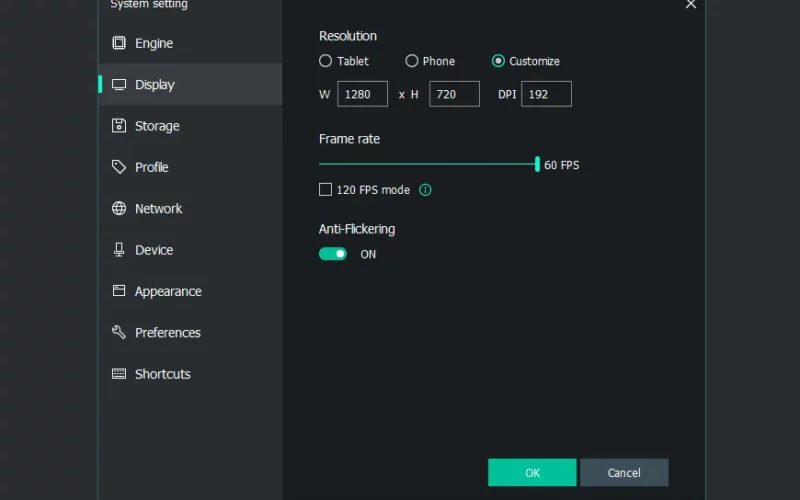Click the Shortcuts keyboard icon
This screenshot has height=500, width=800.
click(x=119, y=373)
